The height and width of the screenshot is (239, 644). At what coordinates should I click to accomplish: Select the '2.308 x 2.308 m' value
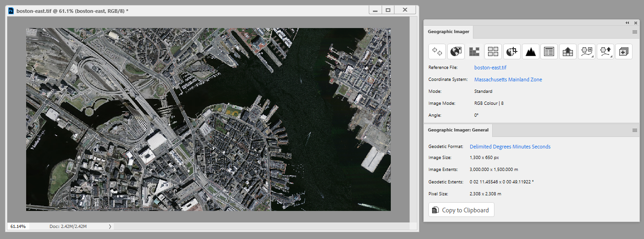pyautogui.click(x=485, y=194)
